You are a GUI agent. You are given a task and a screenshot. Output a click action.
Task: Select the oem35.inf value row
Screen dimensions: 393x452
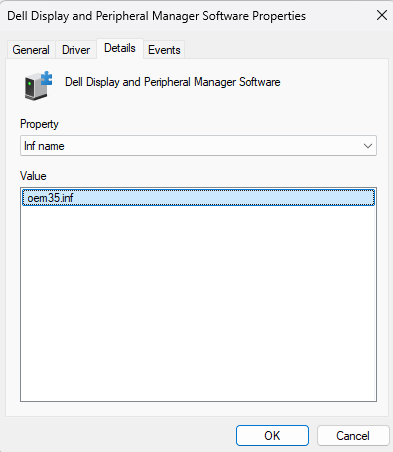[198, 198]
